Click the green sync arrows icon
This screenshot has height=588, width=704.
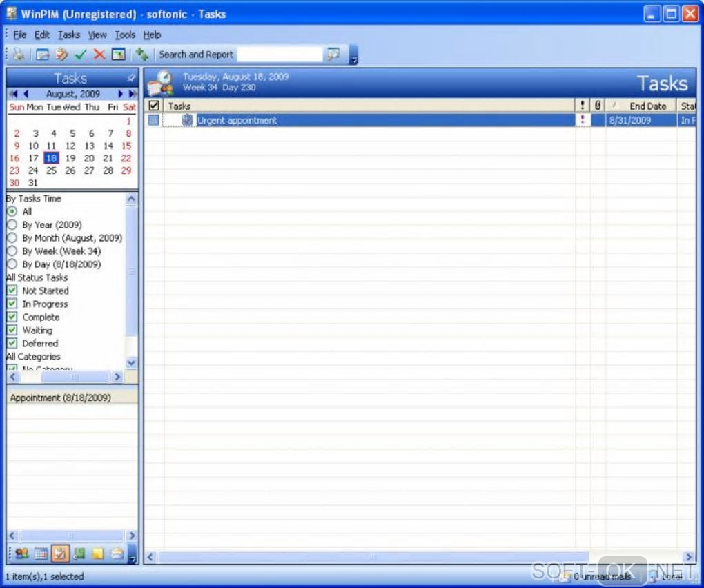[142, 55]
